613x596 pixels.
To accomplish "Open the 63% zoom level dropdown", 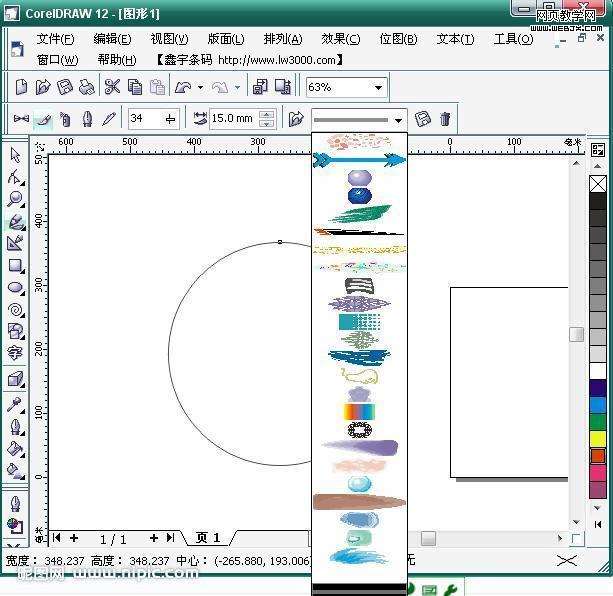I will tap(378, 88).
